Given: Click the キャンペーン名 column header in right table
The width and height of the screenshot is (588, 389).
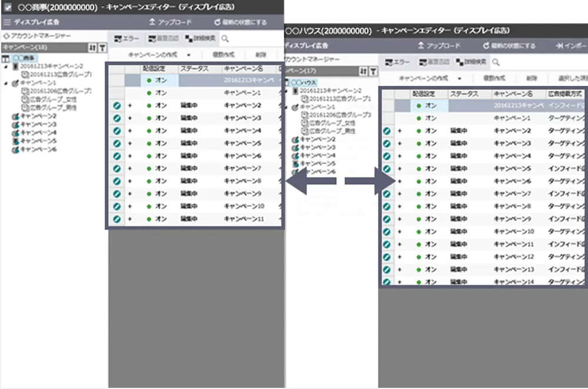Looking at the screenshot, I should (x=513, y=93).
